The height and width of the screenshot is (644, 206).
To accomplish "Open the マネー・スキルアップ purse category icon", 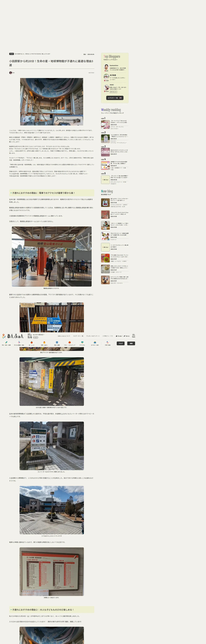I will (70, 343).
